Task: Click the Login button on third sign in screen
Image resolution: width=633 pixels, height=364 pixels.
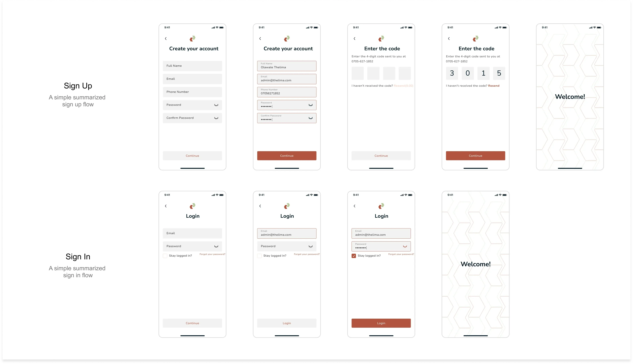Action: pos(381,323)
